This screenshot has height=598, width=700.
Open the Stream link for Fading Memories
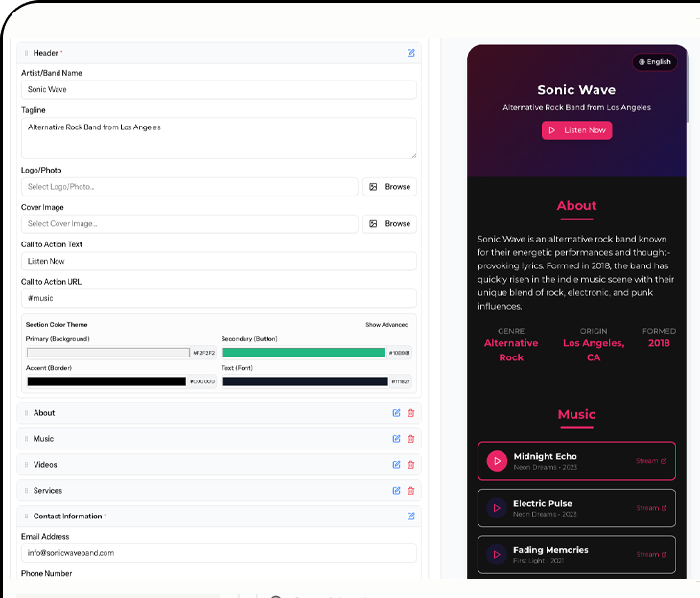coord(651,554)
